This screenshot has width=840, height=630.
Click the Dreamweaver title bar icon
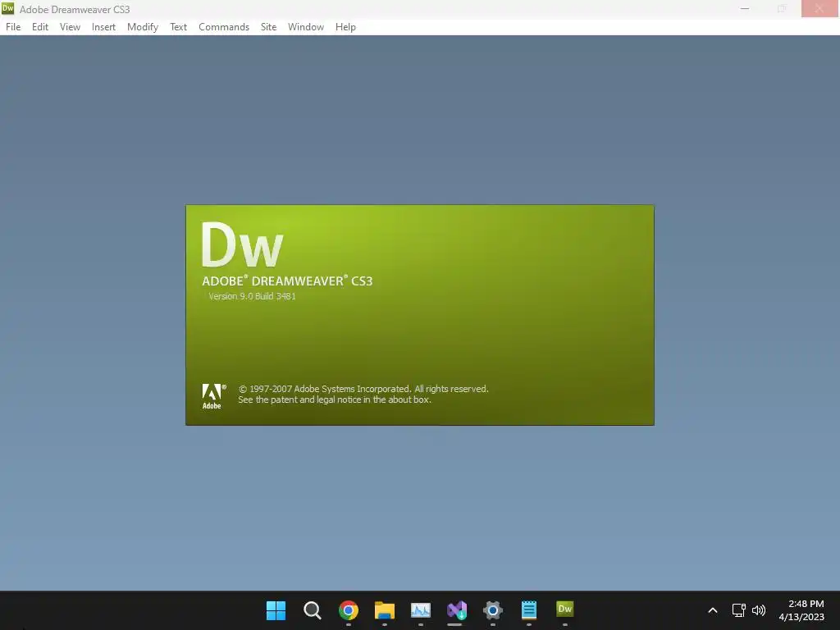(8, 8)
